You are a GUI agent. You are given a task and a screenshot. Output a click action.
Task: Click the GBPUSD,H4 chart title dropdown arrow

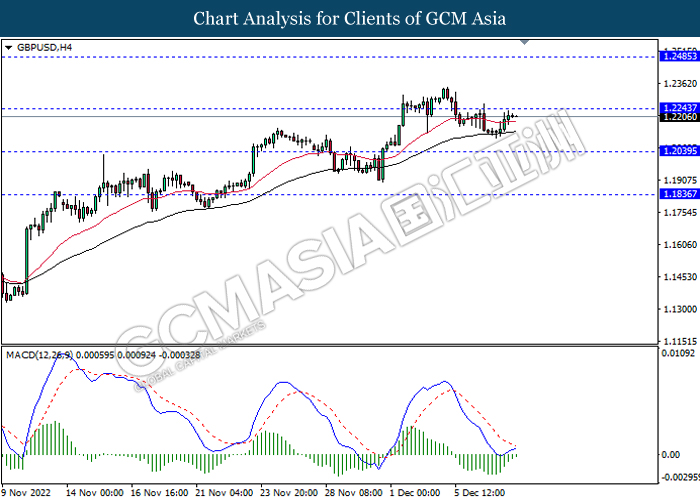8,48
